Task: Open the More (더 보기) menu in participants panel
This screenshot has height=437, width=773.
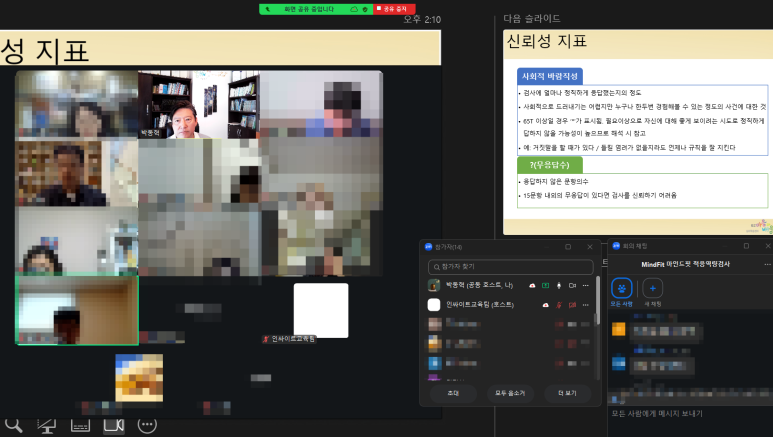Action: 567,393
